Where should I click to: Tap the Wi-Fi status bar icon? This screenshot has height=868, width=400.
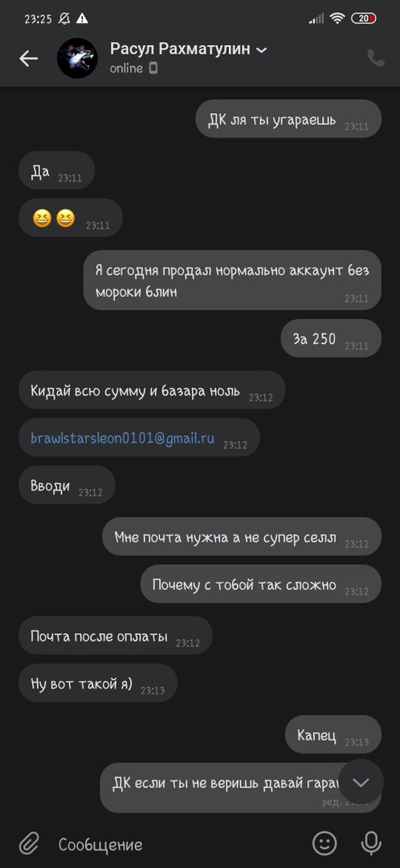pos(337,18)
